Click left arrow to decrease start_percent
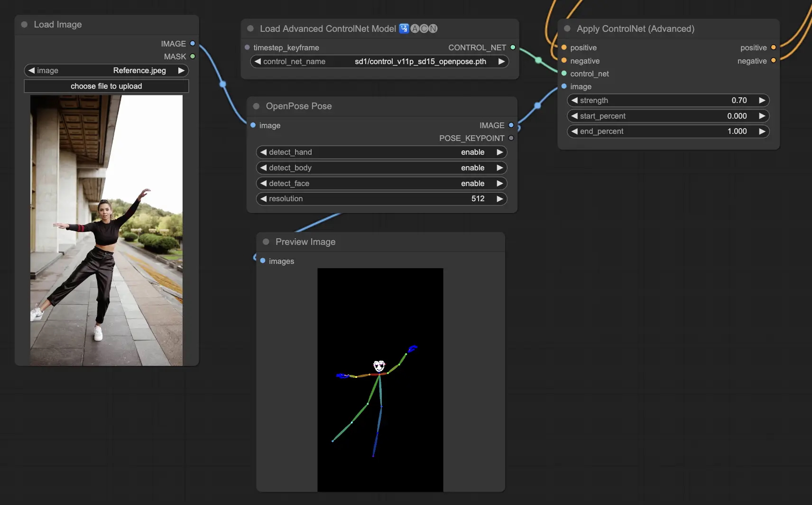Screen dimensions: 812x505 [574, 116]
